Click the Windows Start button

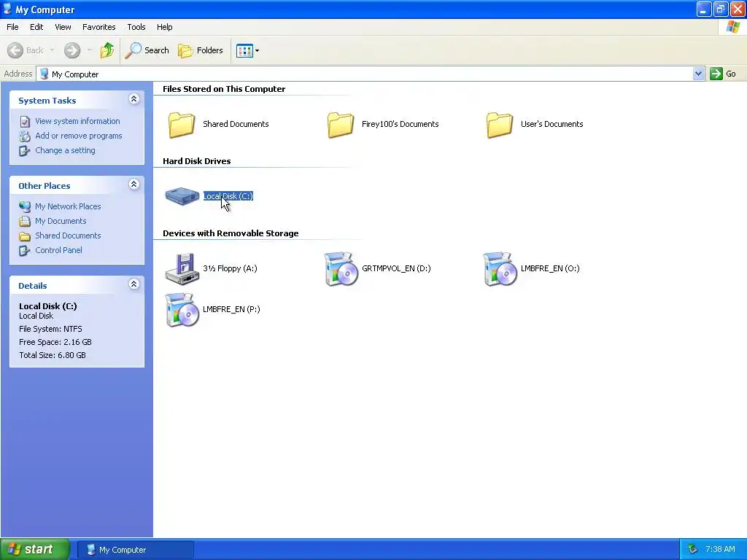click(35, 550)
